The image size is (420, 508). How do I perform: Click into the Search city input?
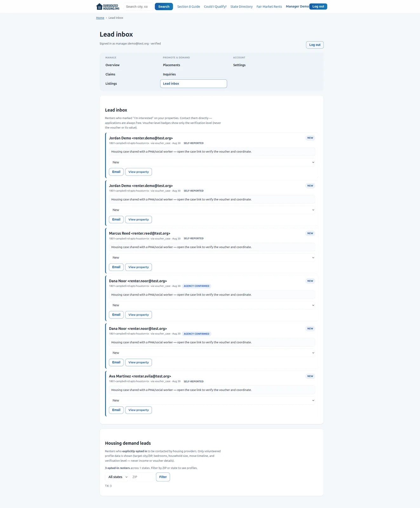pyautogui.click(x=138, y=7)
